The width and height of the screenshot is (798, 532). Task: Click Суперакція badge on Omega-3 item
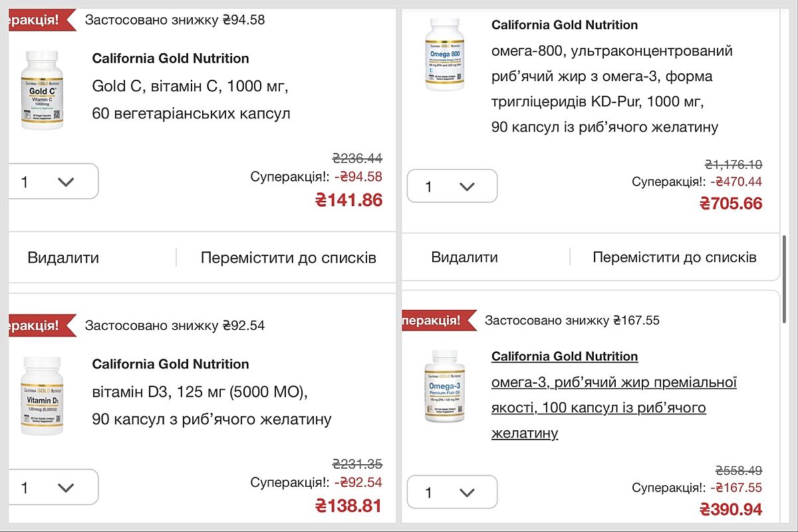(436, 320)
